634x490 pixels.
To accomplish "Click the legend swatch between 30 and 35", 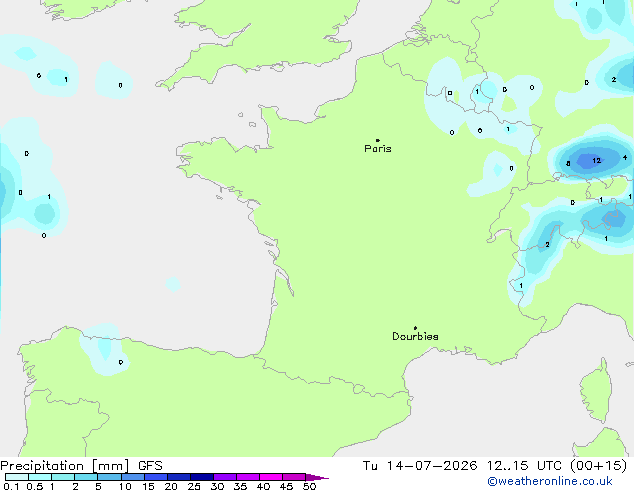I will [225, 477].
